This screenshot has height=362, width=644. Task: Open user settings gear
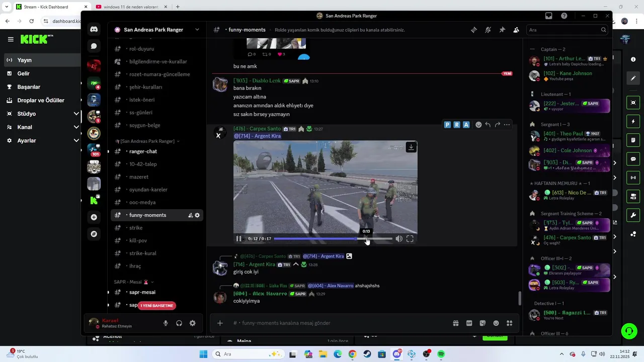pos(192,323)
